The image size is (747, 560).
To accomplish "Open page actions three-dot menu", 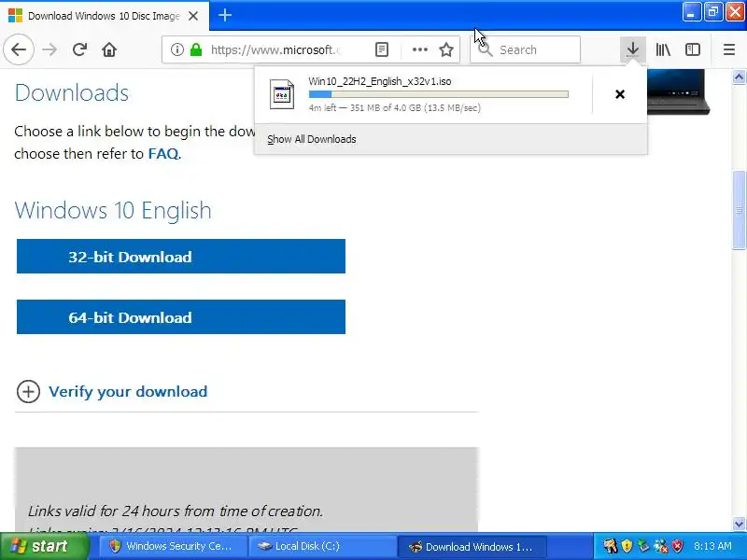I will coord(419,49).
